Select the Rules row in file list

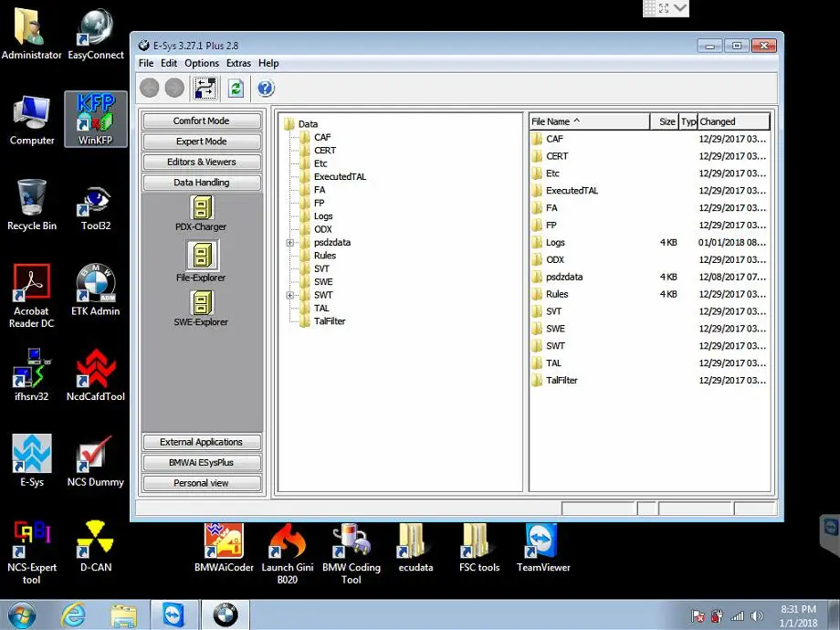649,294
